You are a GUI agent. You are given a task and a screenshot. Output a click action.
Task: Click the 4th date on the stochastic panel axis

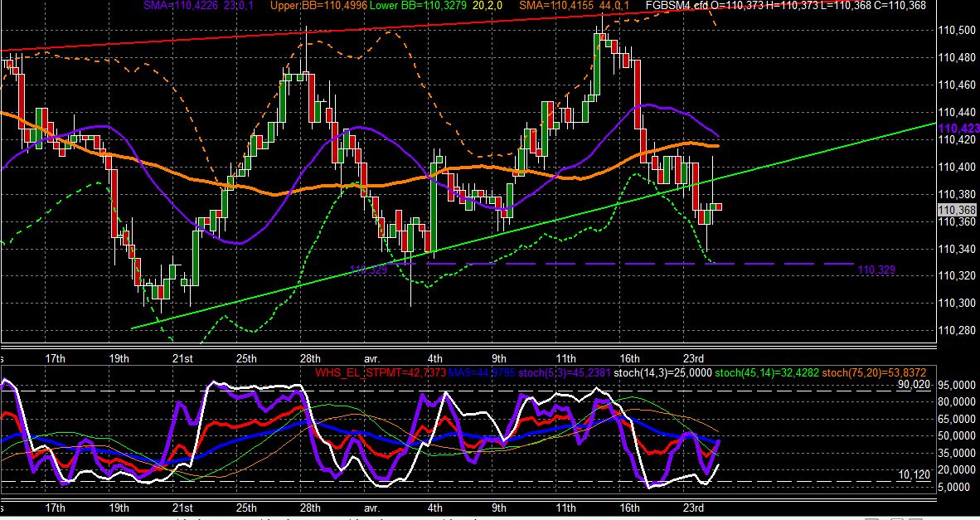point(435,508)
